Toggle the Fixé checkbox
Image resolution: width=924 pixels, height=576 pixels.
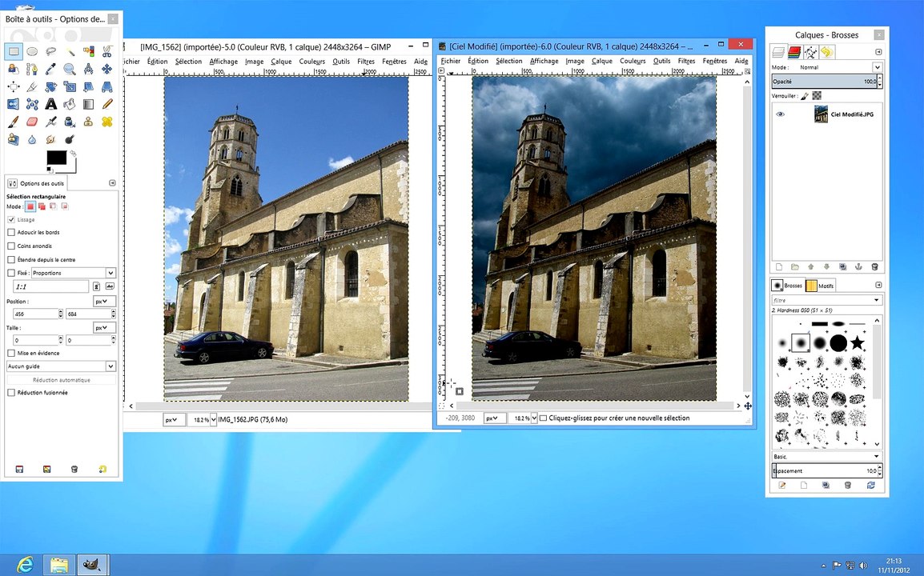[x=11, y=273]
